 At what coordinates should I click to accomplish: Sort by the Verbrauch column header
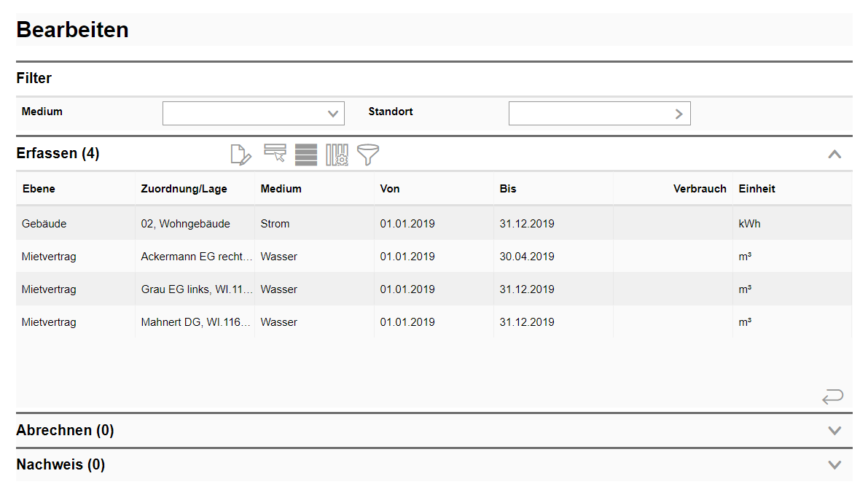point(699,189)
